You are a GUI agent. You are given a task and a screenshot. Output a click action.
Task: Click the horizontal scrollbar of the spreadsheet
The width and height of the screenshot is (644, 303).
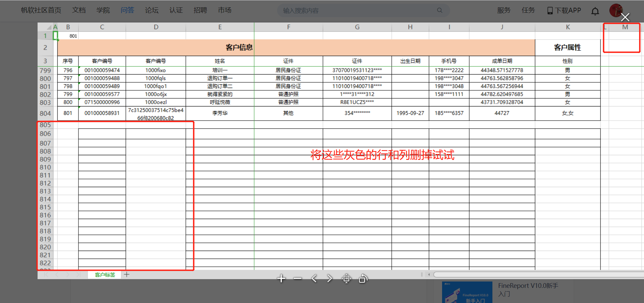coord(539,274)
